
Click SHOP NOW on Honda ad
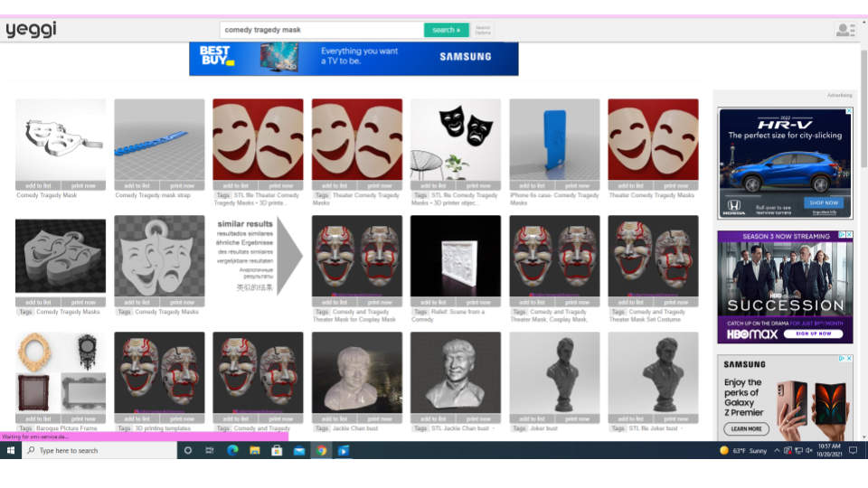coord(823,203)
